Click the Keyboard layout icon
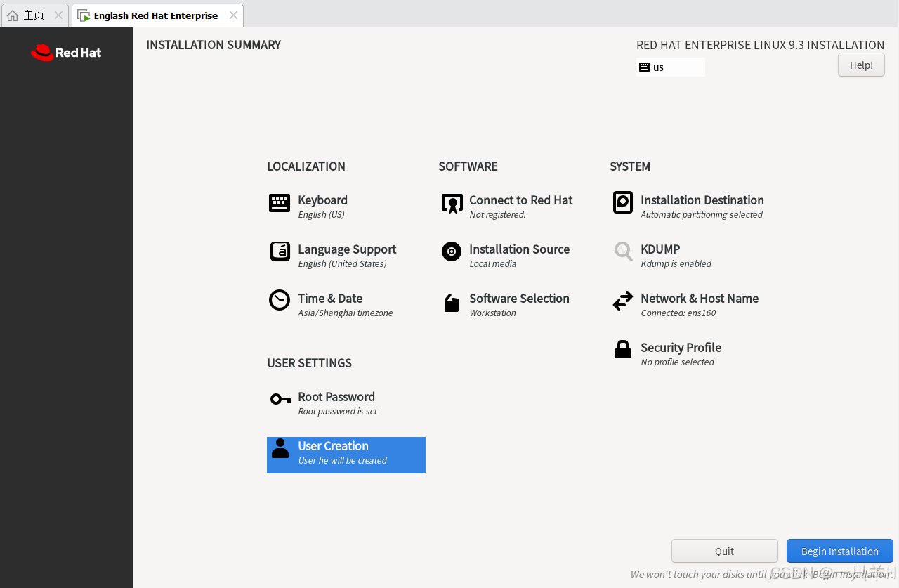The width and height of the screenshot is (899, 588). pyautogui.click(x=280, y=203)
